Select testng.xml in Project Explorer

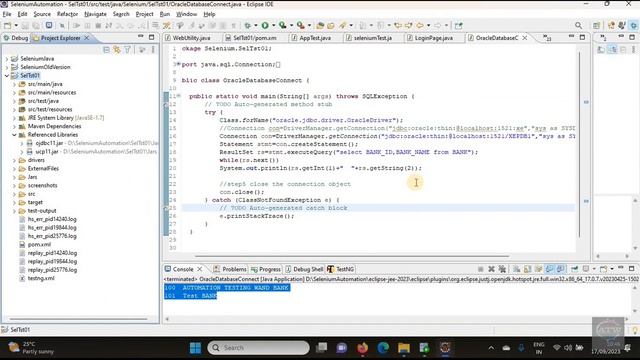pyautogui.click(x=41, y=278)
